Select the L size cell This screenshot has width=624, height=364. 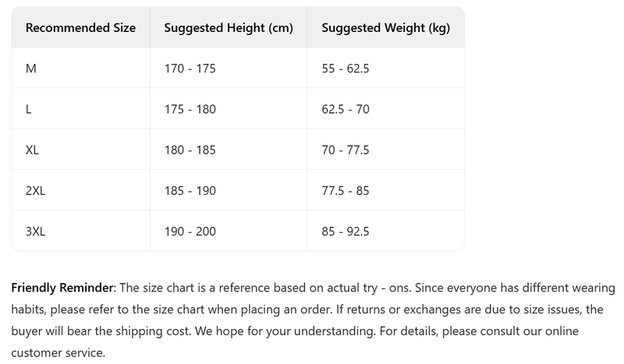[29, 109]
